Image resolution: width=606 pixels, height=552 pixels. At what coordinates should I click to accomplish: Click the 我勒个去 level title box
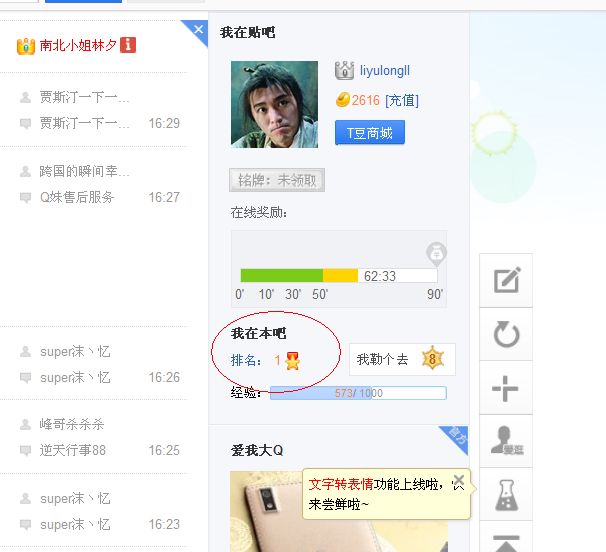402,359
